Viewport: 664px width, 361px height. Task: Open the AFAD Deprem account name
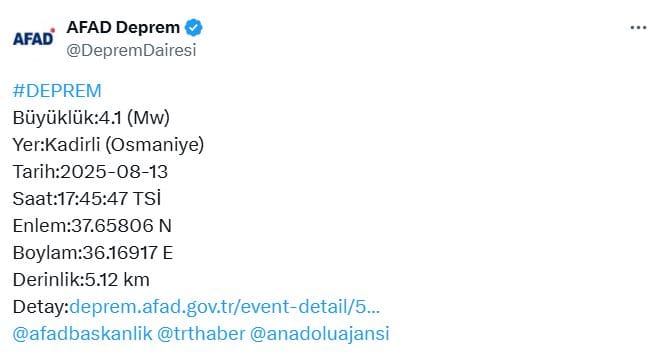pos(123,28)
